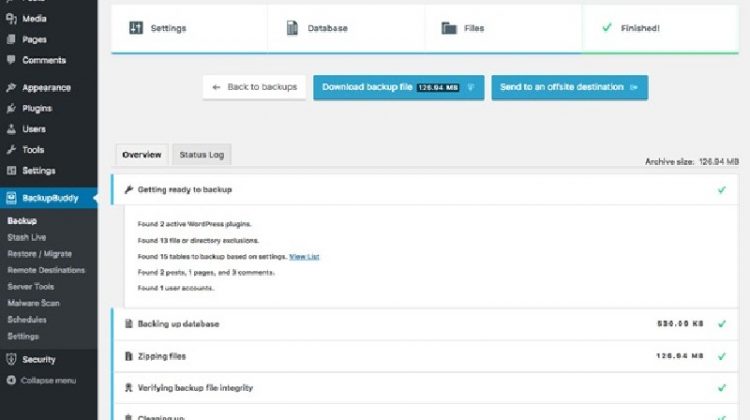Expand Backing up database section
Screen dimensions: 750x420
425,324
